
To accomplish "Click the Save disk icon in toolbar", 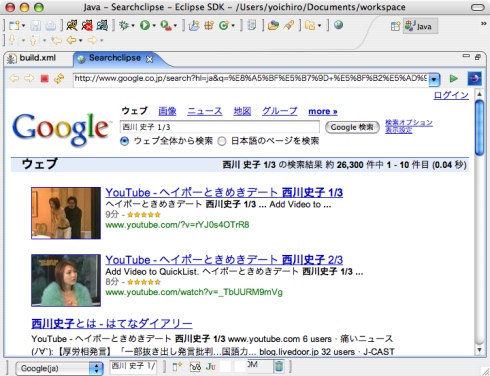I will (36, 26).
